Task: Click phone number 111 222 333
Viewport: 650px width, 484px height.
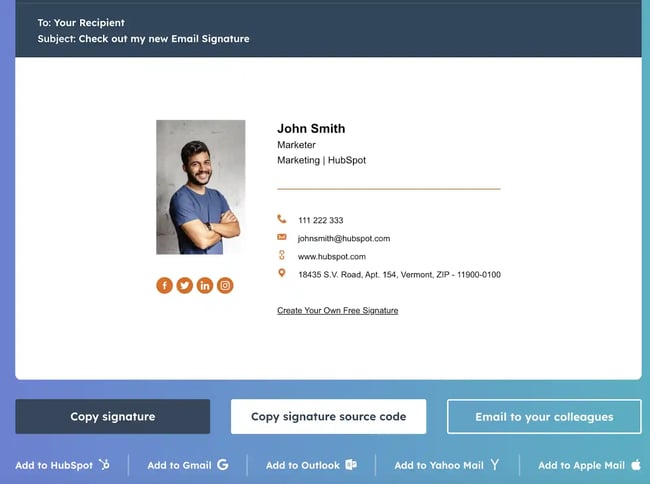Action: coord(321,220)
